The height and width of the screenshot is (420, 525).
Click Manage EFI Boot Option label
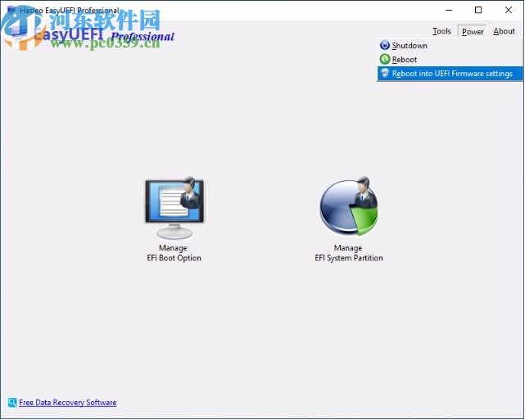pyautogui.click(x=174, y=253)
